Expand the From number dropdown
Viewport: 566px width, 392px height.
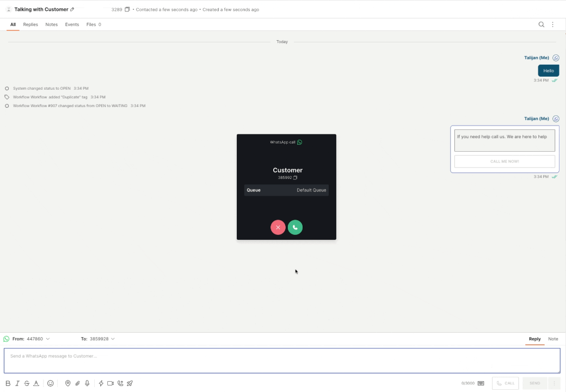48,339
